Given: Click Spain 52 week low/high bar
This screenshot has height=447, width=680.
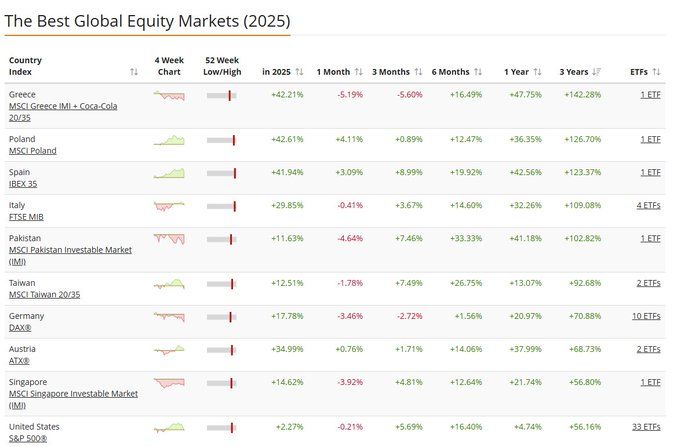Looking at the screenshot, I should (221, 173).
